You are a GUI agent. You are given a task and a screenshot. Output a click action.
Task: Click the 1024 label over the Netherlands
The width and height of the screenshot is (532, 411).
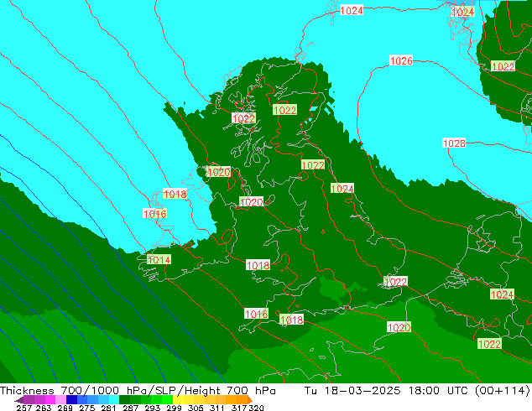point(502,294)
